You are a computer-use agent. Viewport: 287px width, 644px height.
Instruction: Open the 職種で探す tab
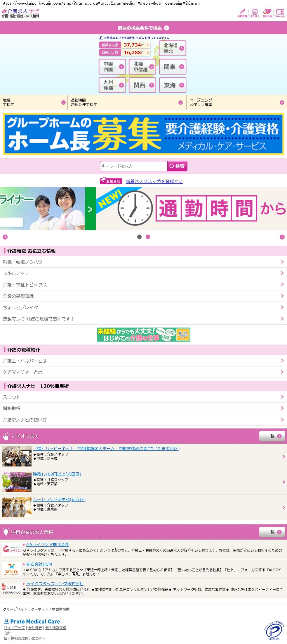[34, 102]
